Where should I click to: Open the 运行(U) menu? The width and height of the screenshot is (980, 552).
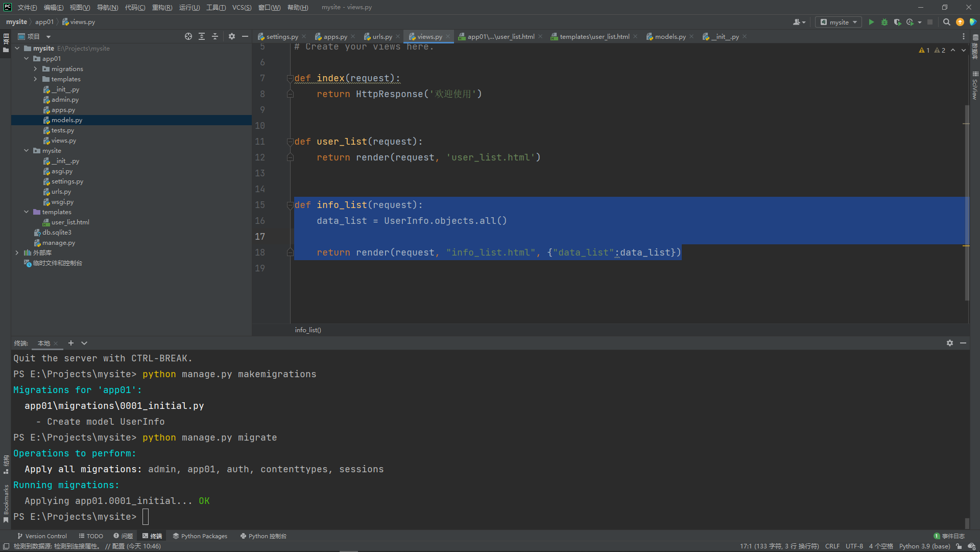189,7
